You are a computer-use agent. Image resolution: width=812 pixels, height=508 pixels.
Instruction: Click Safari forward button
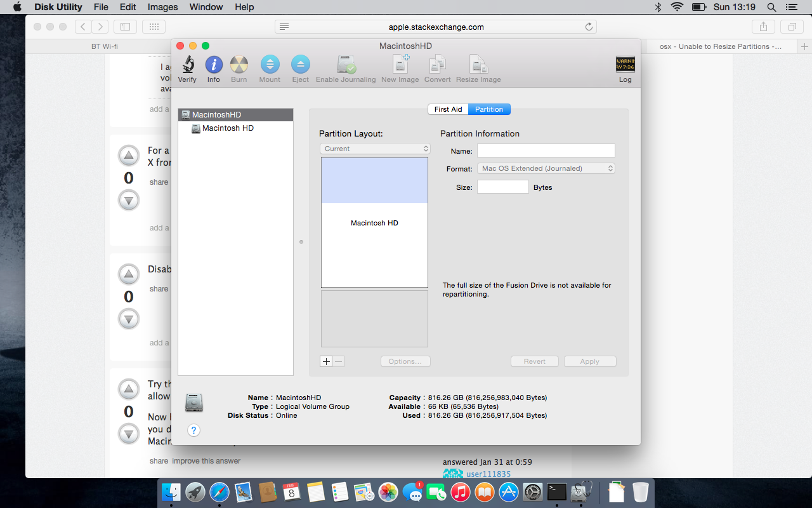coord(100,27)
